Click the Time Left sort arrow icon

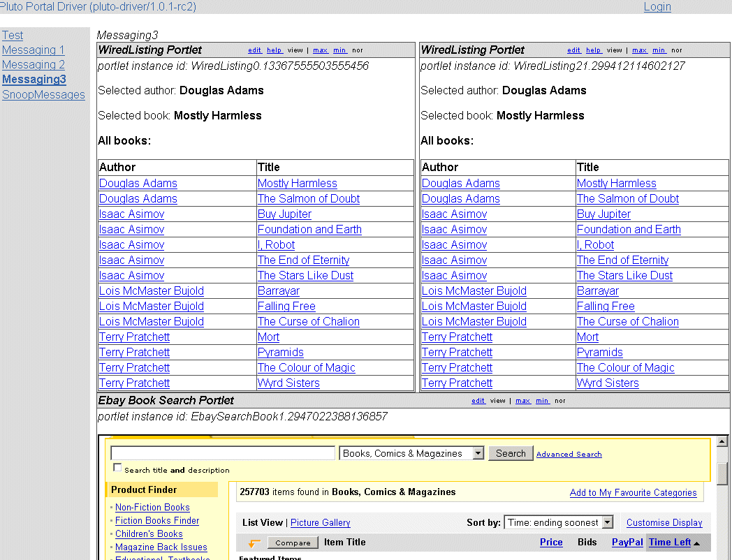pyautogui.click(x=696, y=544)
